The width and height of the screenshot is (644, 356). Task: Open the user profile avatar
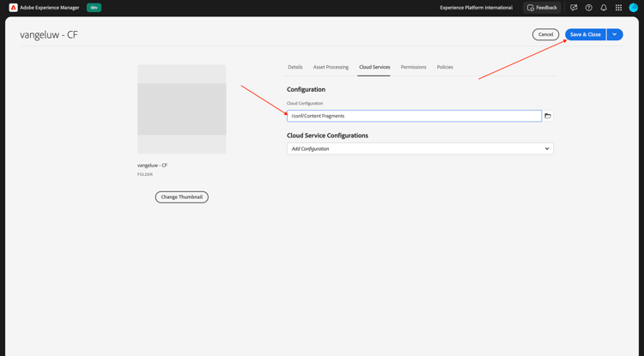634,8
